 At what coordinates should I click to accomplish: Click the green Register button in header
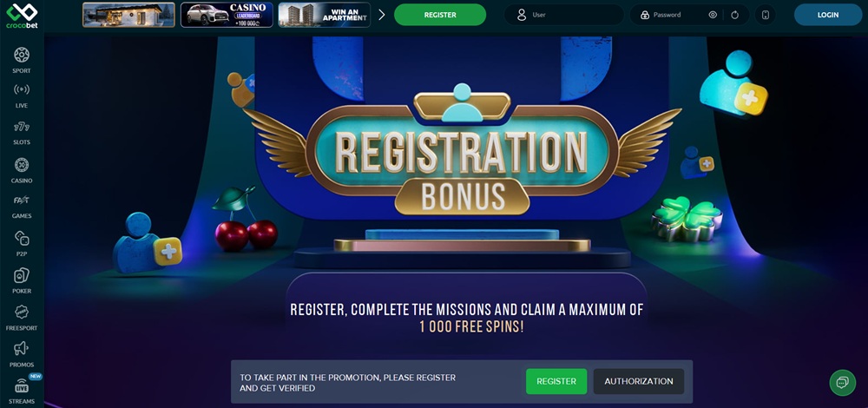click(440, 15)
